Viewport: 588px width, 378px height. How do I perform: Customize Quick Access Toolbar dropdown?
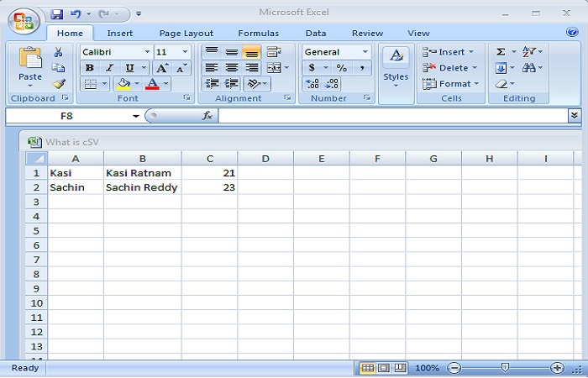tap(139, 14)
